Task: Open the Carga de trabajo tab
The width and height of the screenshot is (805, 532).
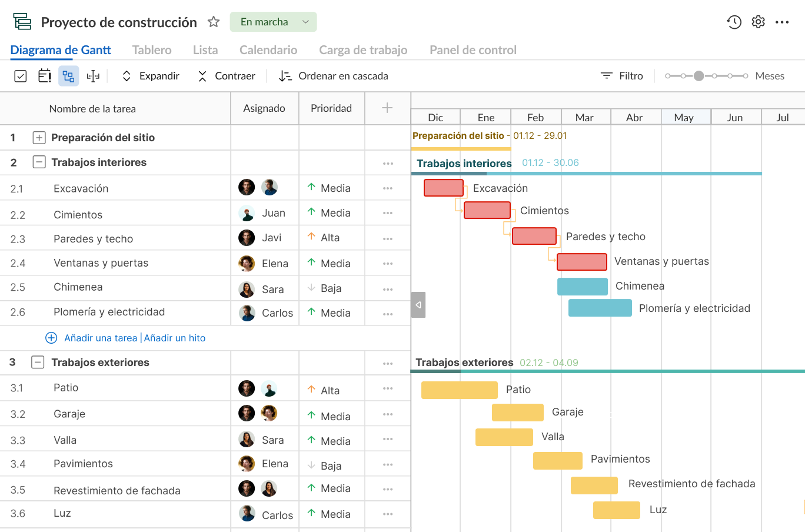Action: [x=363, y=50]
